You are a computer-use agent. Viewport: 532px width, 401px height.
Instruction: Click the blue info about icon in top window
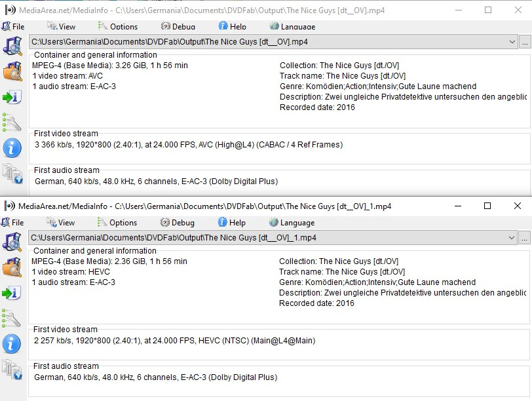point(12,148)
